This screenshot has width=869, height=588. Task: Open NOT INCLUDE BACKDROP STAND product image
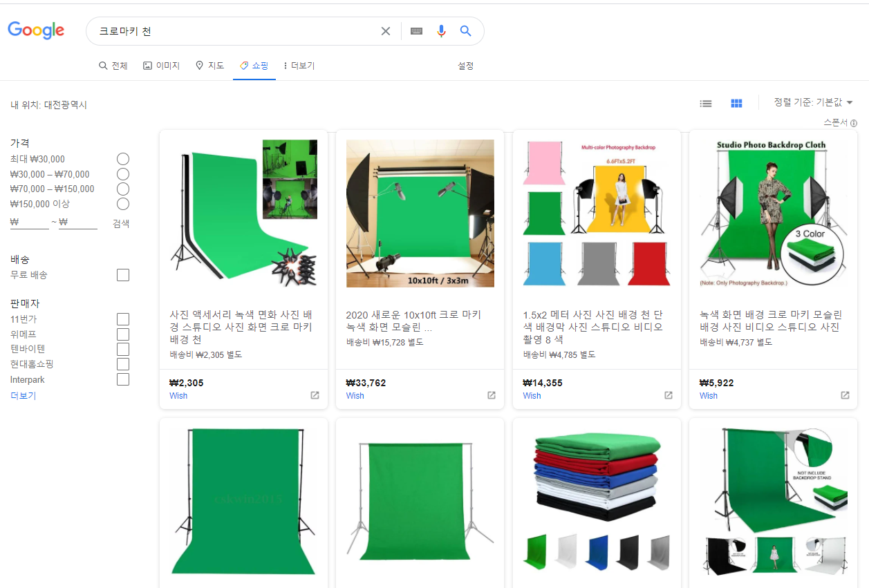coord(774,502)
